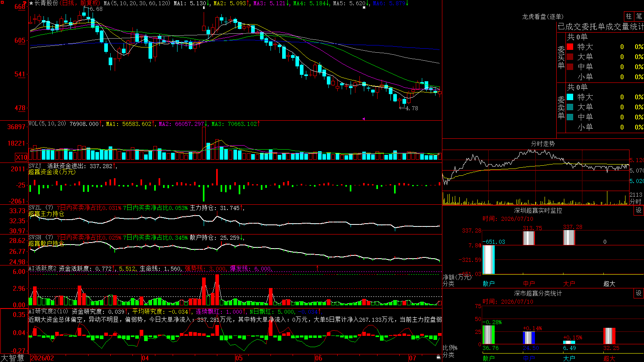This screenshot has height=362, width=644.
Task: Click the SVZJ indicator name
Action: point(35,166)
